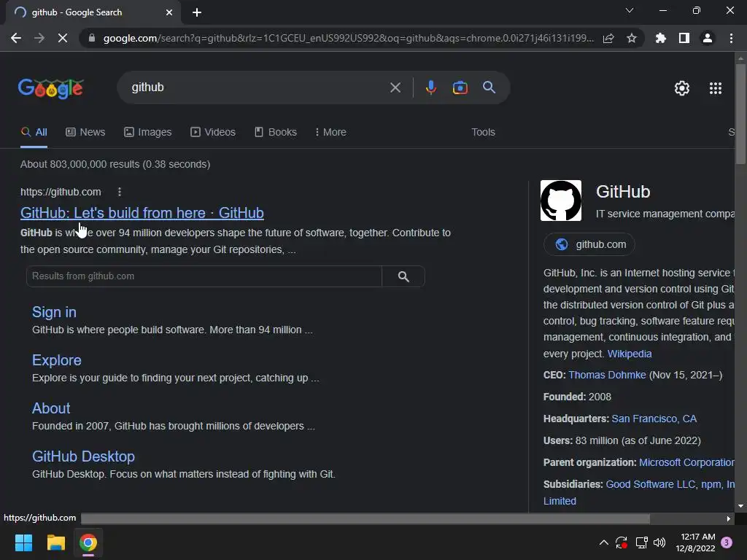The image size is (747, 560).
Task: Click the Chrome taskbar icon
Action: 88,542
